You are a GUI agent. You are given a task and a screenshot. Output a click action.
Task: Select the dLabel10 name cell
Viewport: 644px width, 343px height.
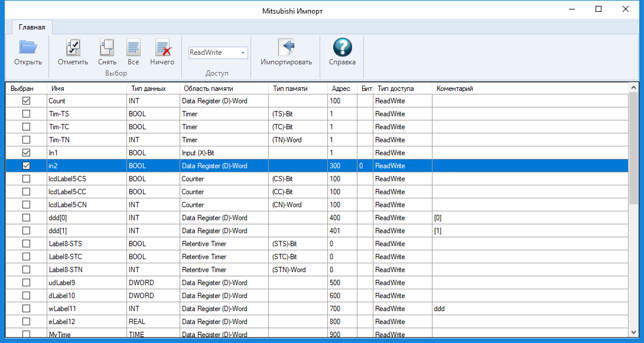(87, 295)
